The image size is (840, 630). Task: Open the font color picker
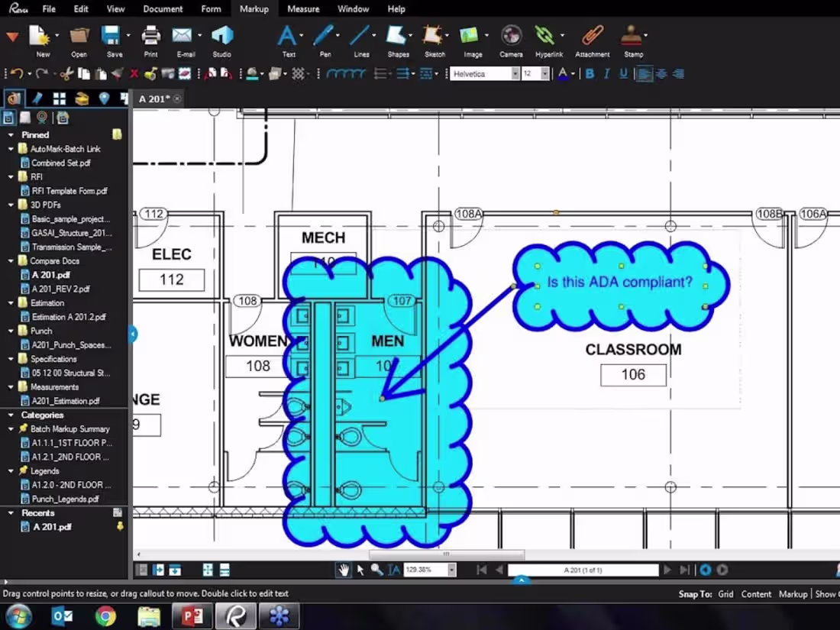pos(565,73)
